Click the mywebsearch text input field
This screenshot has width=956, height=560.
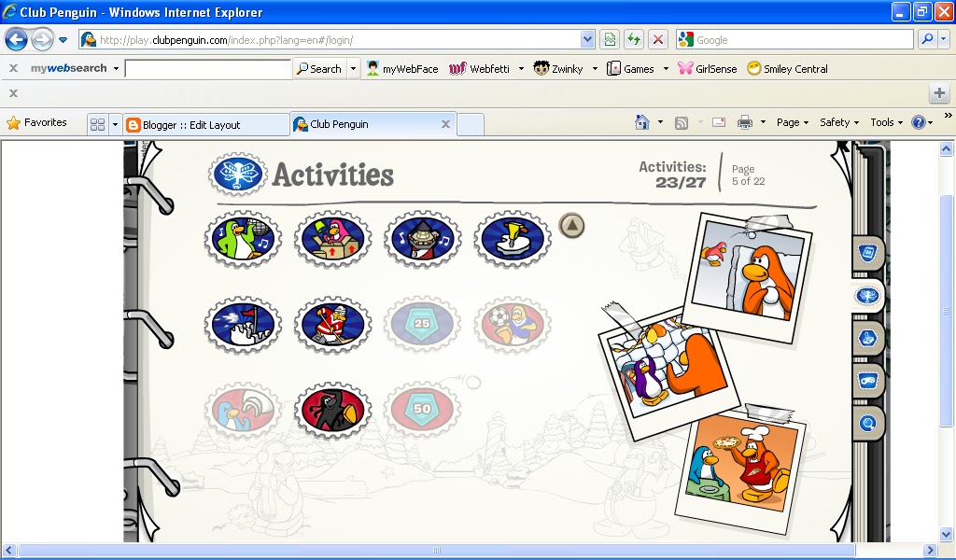coord(207,68)
